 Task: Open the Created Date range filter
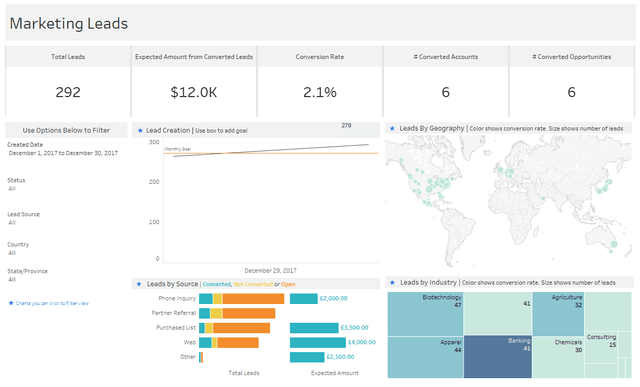tap(63, 153)
